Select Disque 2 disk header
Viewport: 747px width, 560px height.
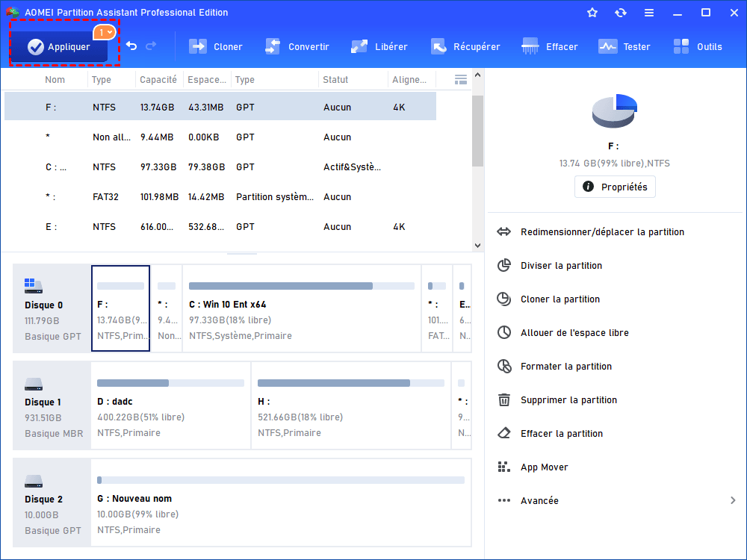point(52,503)
